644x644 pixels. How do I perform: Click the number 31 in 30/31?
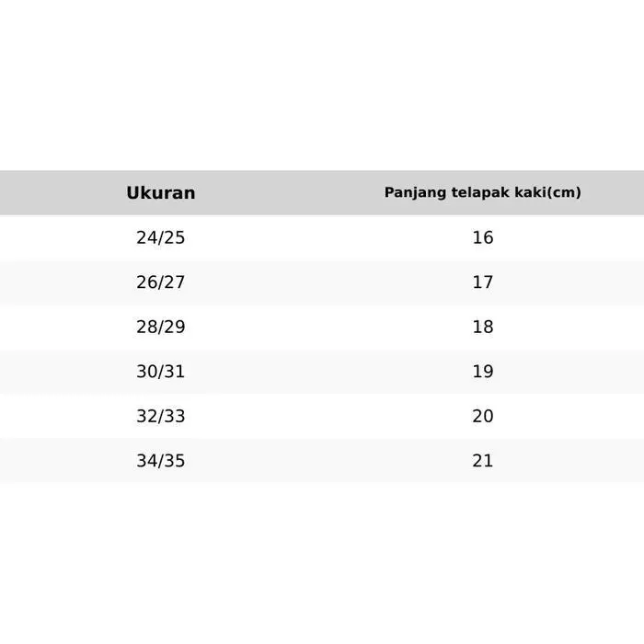pyautogui.click(x=175, y=372)
